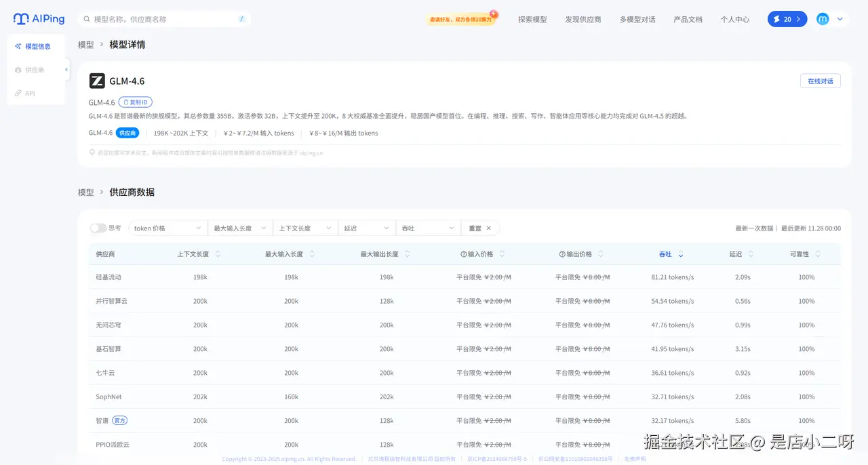The height and width of the screenshot is (465, 868).
Task: Toggle the 思考 switch
Action: (98, 228)
